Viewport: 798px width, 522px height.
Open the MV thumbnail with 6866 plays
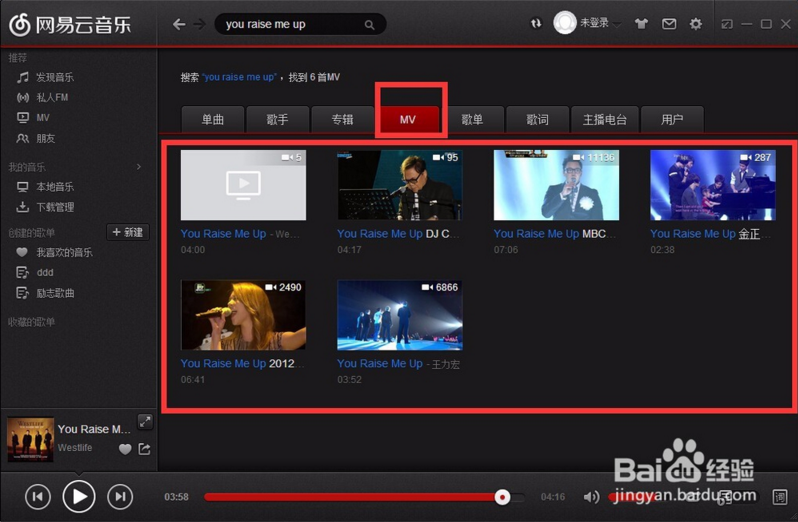pos(400,315)
